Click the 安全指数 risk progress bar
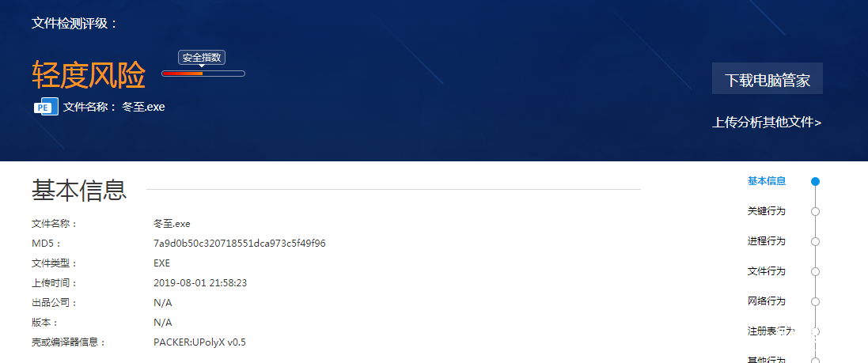This screenshot has height=363, width=868. [203, 74]
